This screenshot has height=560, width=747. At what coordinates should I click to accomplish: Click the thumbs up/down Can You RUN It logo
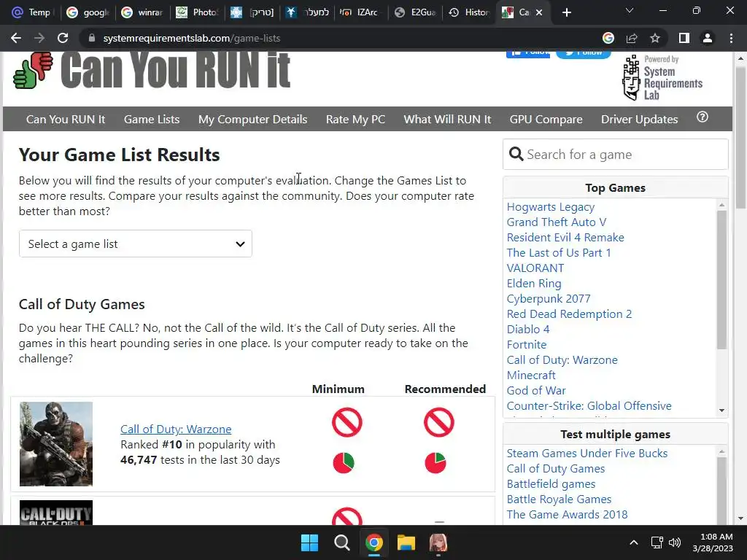[33, 71]
